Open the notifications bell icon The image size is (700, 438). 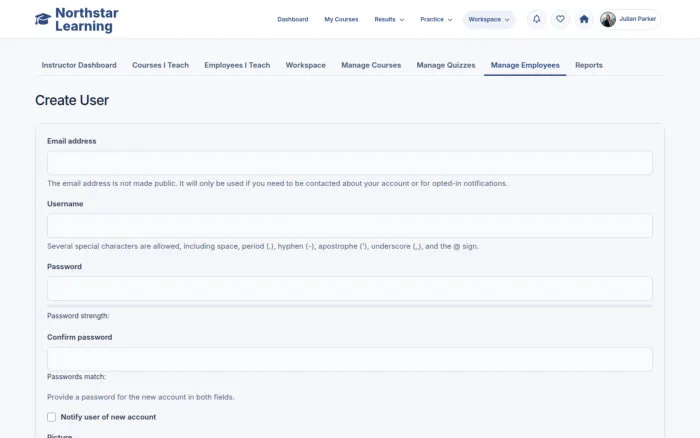(537, 19)
